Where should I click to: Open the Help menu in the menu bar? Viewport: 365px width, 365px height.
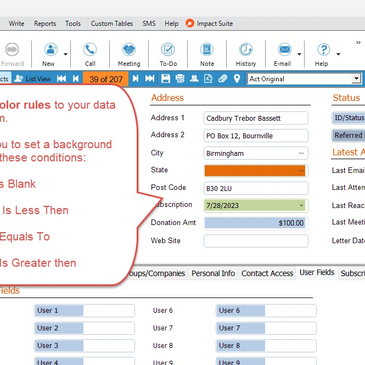(171, 23)
